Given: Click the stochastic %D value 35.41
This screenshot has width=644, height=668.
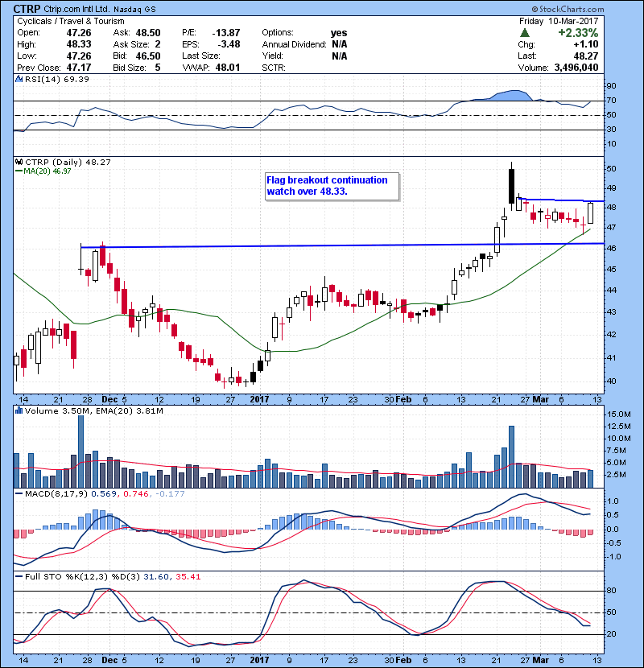Looking at the screenshot, I should tap(188, 577).
